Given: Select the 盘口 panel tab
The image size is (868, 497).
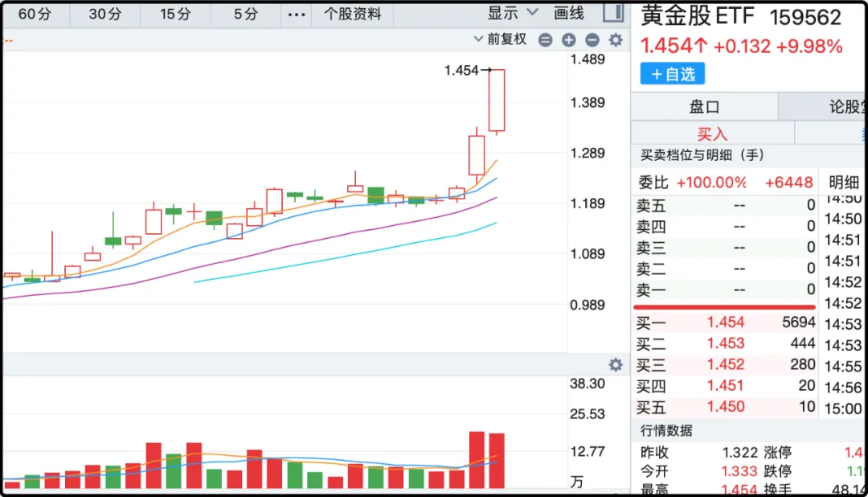Looking at the screenshot, I should [704, 106].
